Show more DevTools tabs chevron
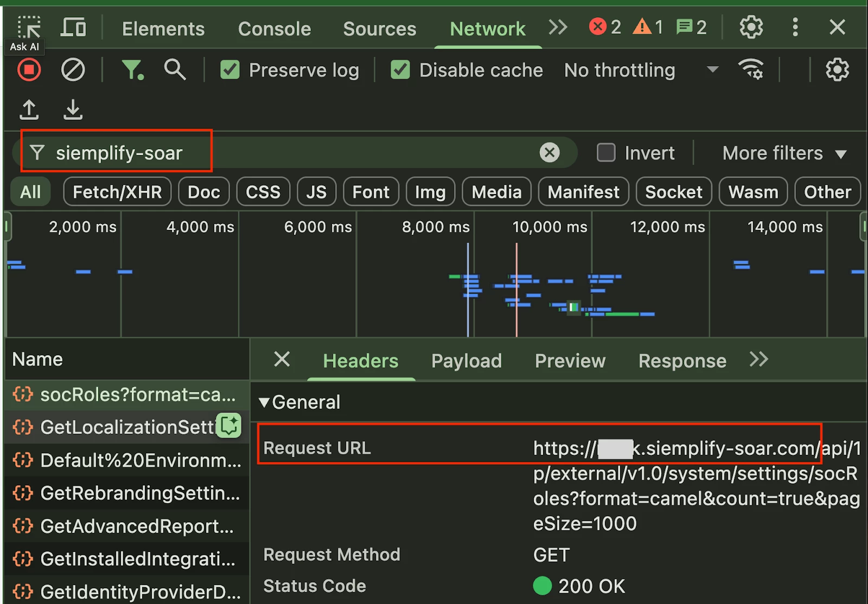 (x=558, y=27)
